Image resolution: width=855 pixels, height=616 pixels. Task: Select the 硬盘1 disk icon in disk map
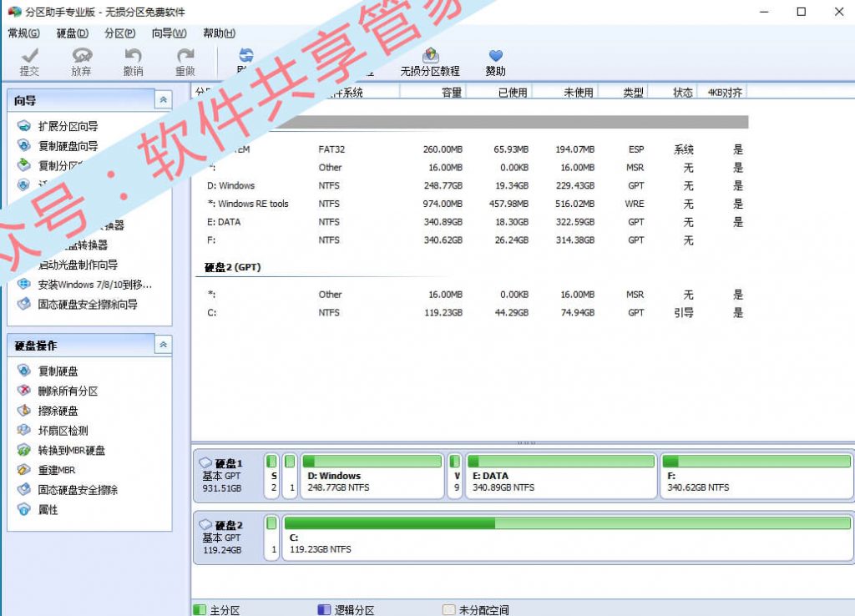[205, 462]
